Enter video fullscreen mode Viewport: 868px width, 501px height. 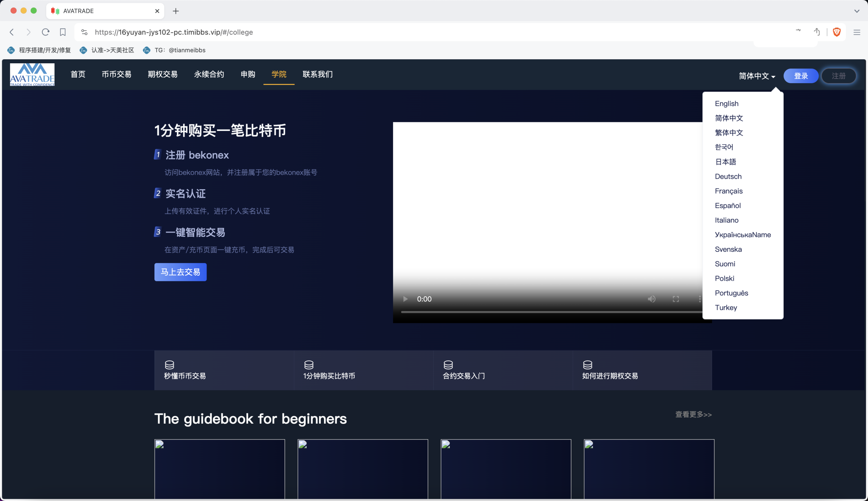point(676,299)
